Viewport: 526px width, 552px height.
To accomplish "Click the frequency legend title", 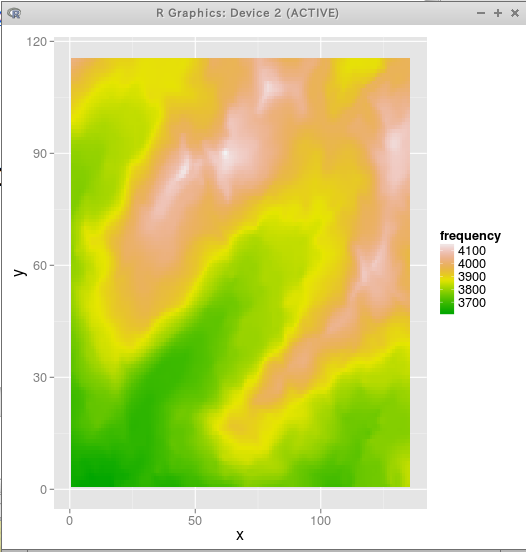I will [470, 236].
